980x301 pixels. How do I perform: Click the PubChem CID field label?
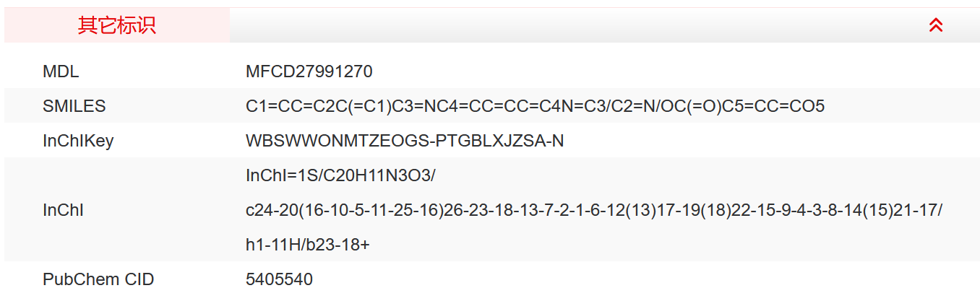click(x=98, y=279)
